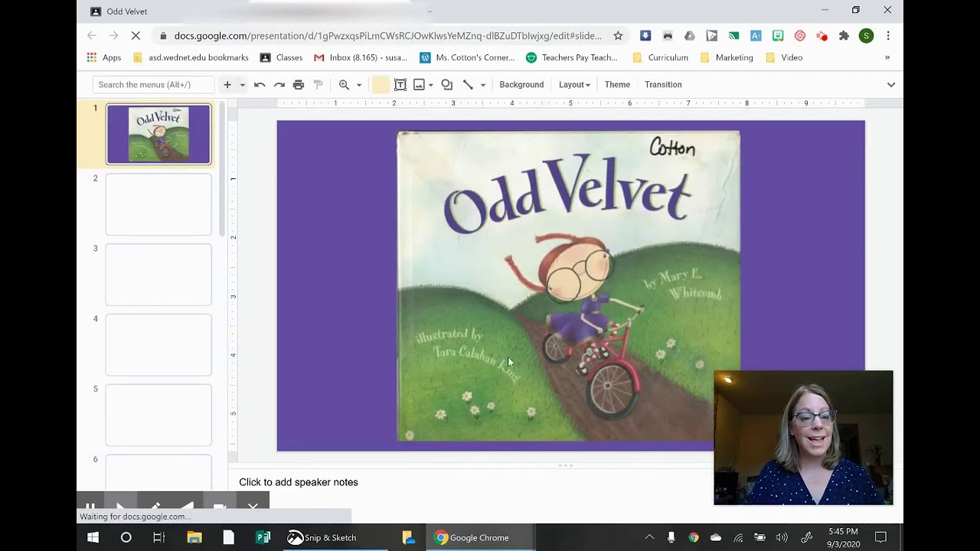Viewport: 980px width, 551px height.
Task: Show more bookmarks with double chevron
Action: click(887, 57)
